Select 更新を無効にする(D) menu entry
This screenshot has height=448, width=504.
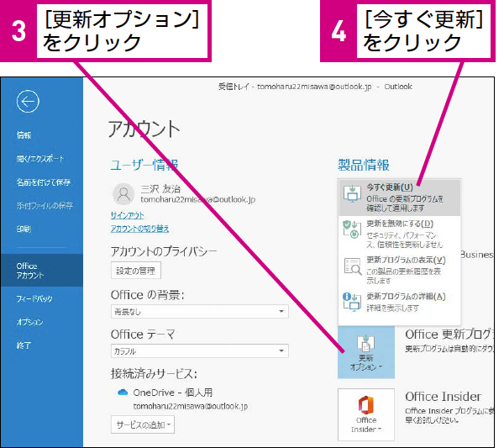tap(400, 234)
